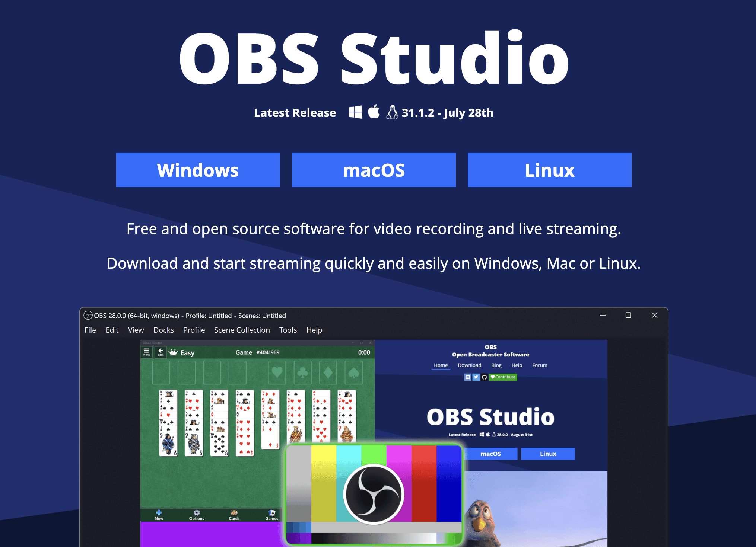Click the Apple icon next to the version number

[x=374, y=112]
